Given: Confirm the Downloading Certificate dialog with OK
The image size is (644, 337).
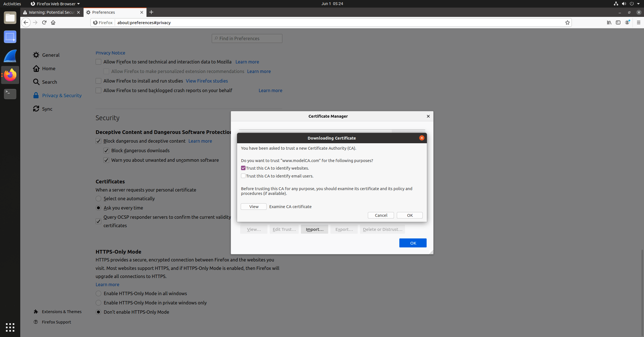Looking at the screenshot, I should (x=410, y=215).
